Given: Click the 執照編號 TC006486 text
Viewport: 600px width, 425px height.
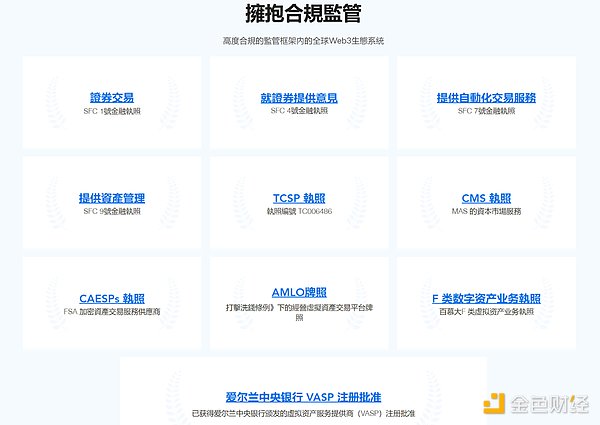Looking at the screenshot, I should coord(298,211).
